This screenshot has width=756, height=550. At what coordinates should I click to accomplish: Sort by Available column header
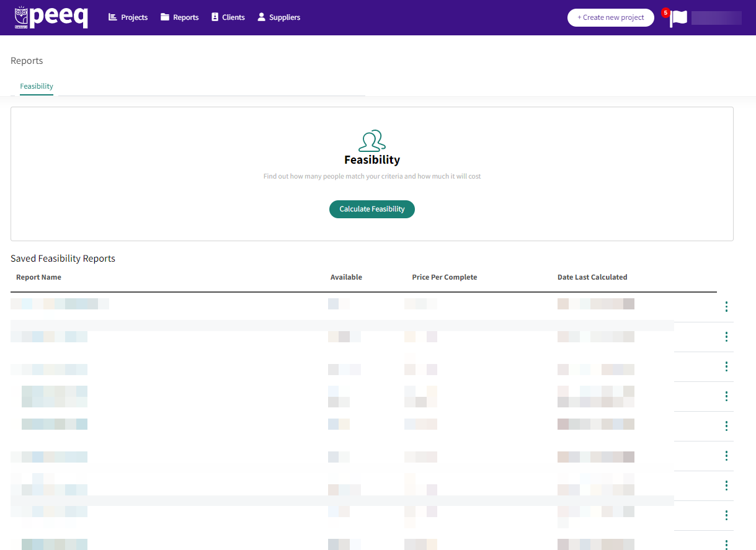point(346,277)
